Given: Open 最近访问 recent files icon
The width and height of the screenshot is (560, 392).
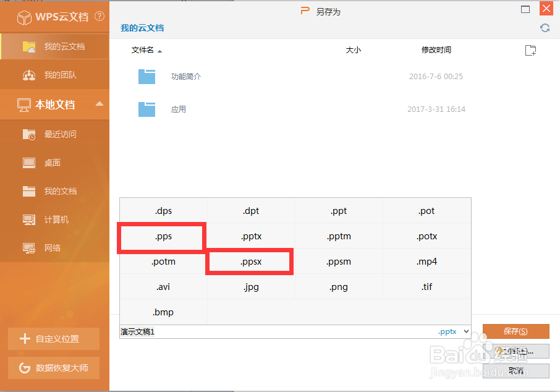Looking at the screenshot, I should (28, 134).
